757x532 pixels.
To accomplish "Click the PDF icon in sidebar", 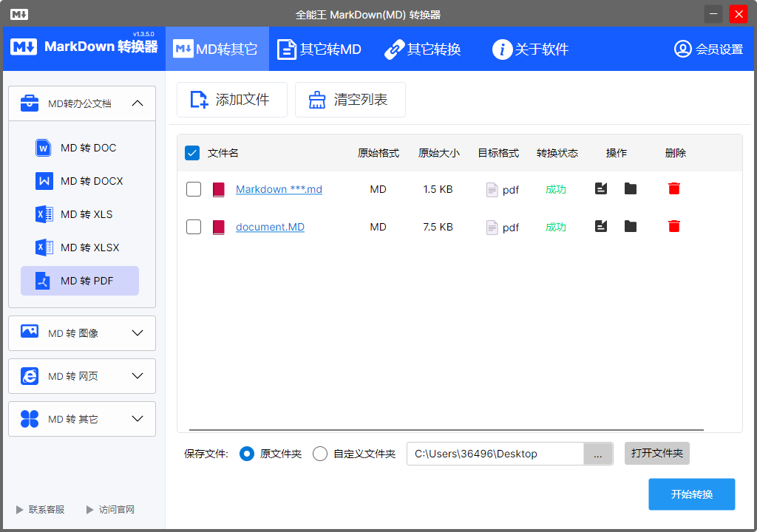I will point(43,281).
